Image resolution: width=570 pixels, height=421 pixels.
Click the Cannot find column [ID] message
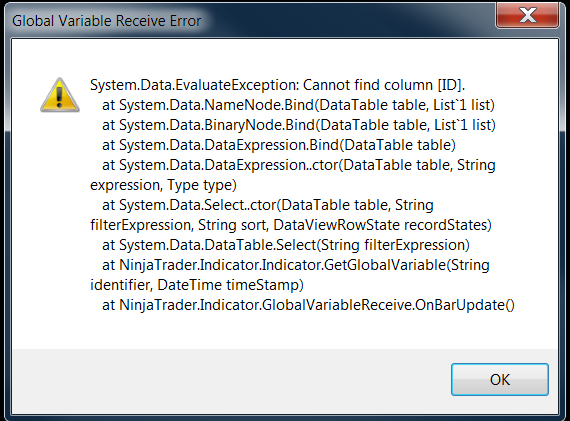[384, 85]
